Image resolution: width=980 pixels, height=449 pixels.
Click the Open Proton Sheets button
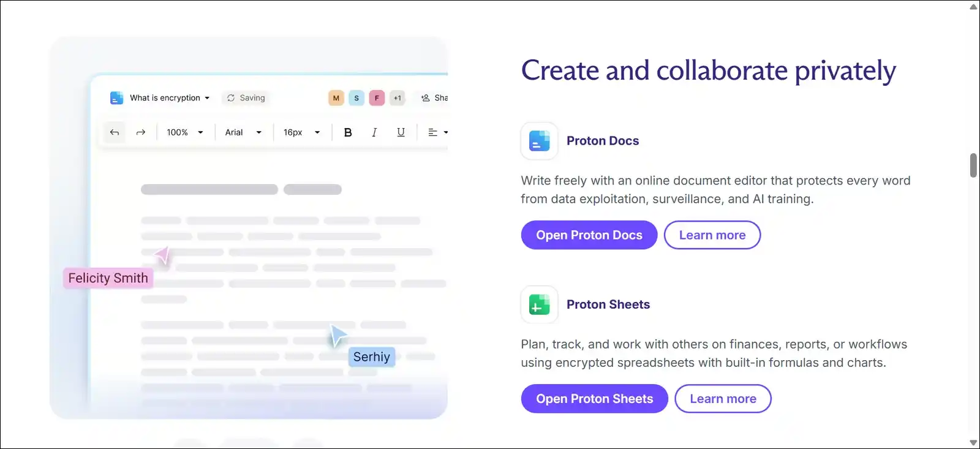click(x=595, y=399)
